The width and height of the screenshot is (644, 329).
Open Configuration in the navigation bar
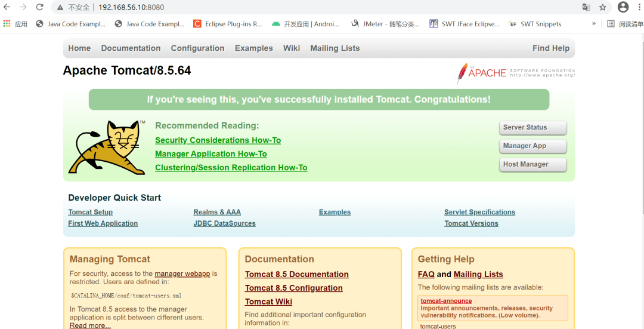point(197,48)
